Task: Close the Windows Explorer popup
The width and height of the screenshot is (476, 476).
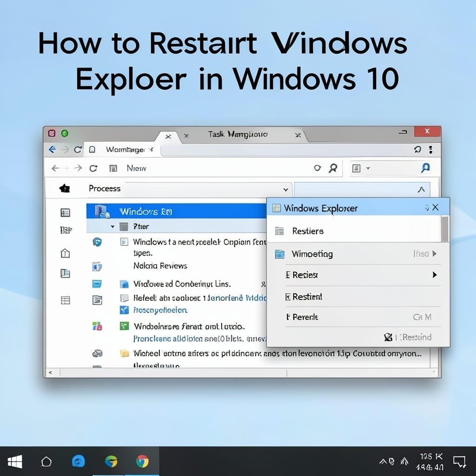Action: click(435, 207)
